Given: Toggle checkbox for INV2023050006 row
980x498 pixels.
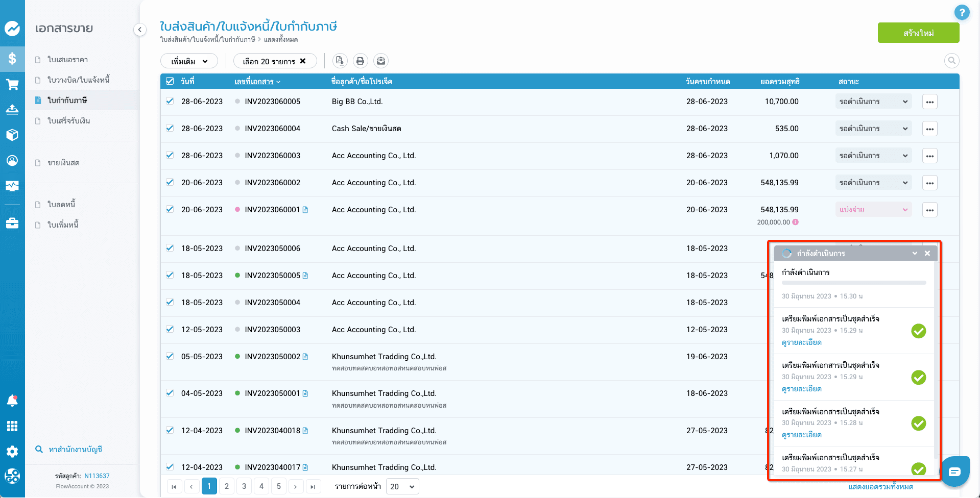Looking at the screenshot, I should point(170,248).
